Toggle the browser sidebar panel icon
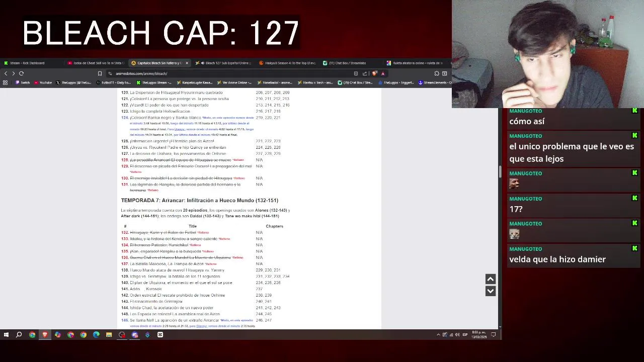The image size is (644, 362). (x=444, y=73)
